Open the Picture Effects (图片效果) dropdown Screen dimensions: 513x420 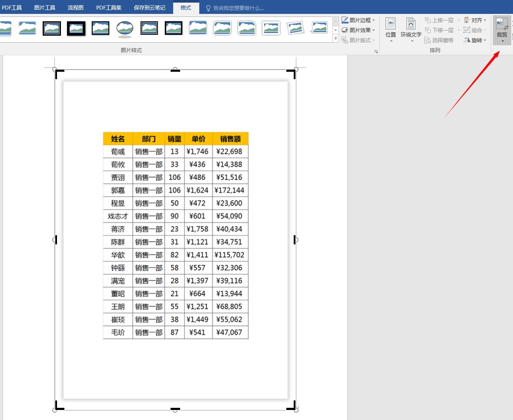pyautogui.click(x=358, y=30)
